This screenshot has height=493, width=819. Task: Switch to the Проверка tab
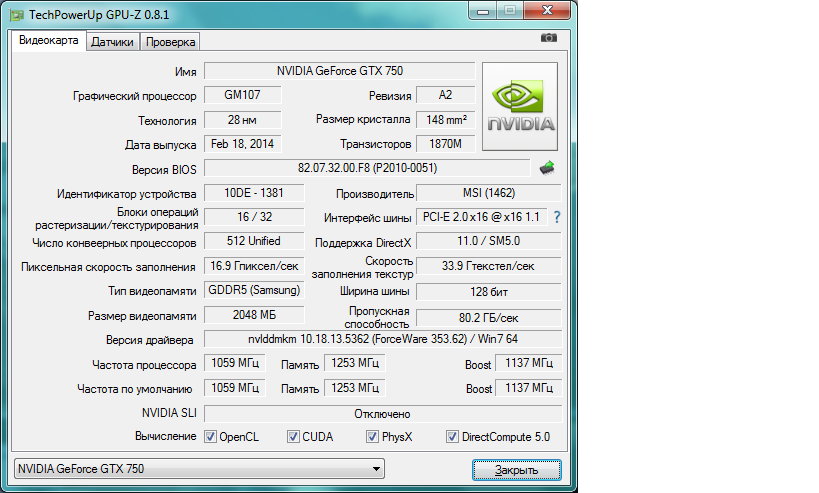click(171, 42)
